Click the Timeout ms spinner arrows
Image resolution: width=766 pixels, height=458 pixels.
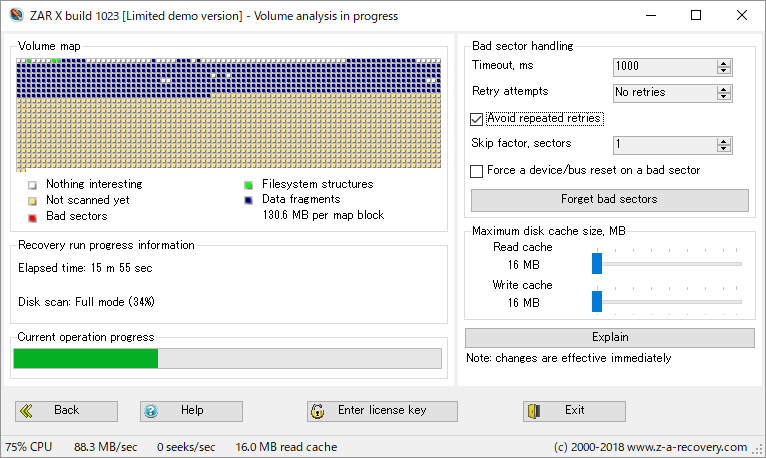724,67
